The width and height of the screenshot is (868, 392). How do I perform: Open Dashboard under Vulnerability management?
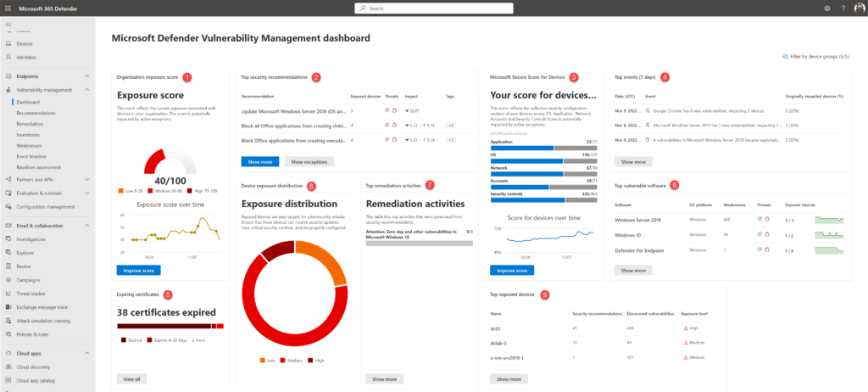(28, 102)
